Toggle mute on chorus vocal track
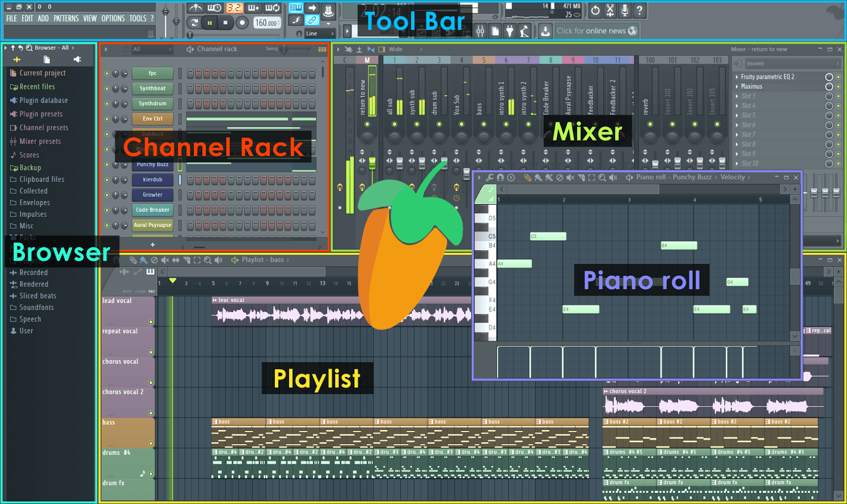Image resolution: width=847 pixels, height=504 pixels. pos(151,383)
